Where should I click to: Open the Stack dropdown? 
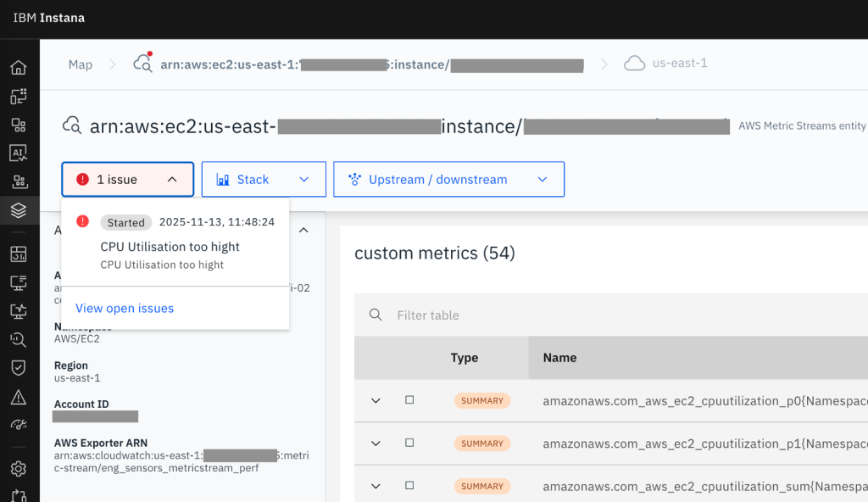[x=264, y=179]
